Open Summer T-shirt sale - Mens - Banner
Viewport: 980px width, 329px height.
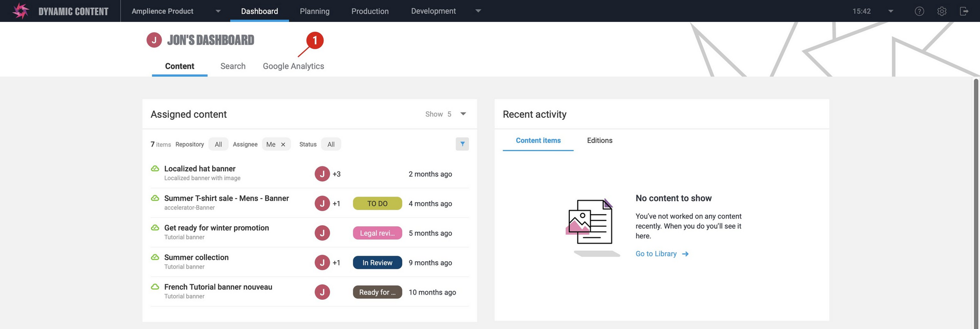(226, 198)
